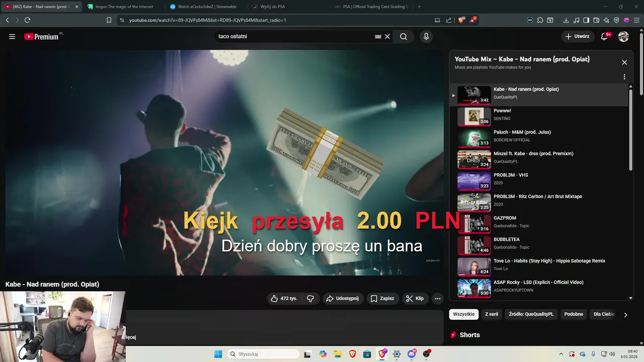Play Powww! by SENTINO from the mix
Image resolution: width=644 pixels, height=362 pixels.
pyautogui.click(x=538, y=117)
